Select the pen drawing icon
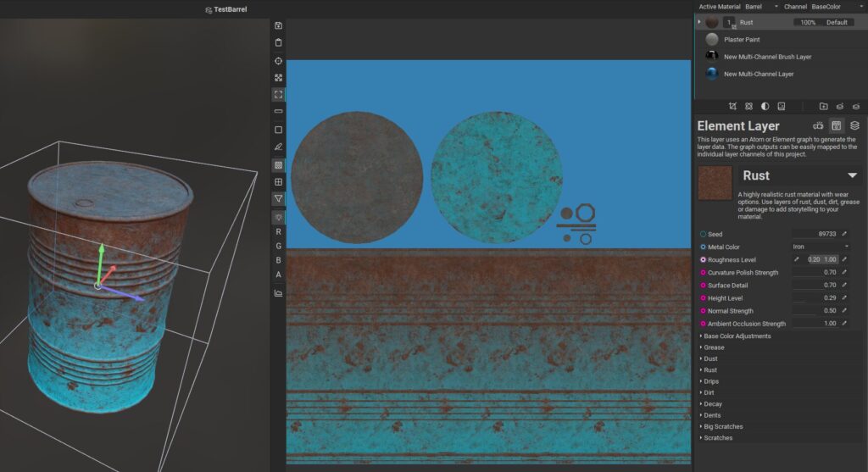Screen dimensions: 868x472 (278, 147)
